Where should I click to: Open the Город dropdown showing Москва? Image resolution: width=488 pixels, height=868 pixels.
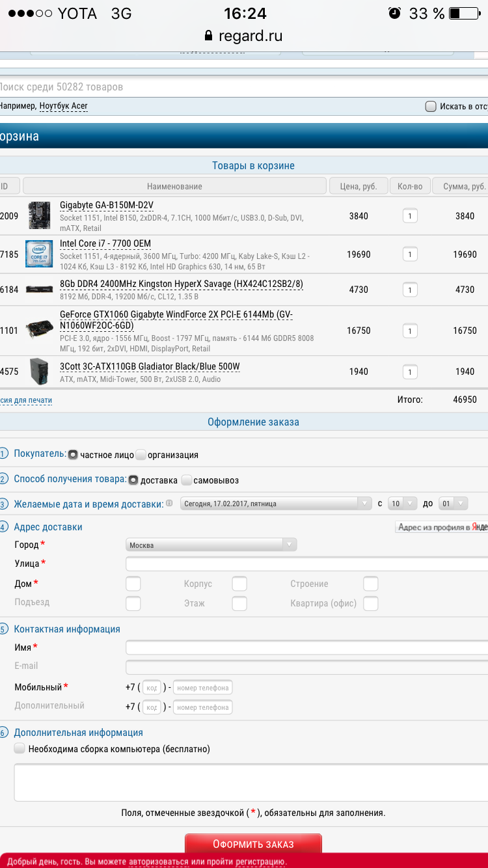pyautogui.click(x=211, y=545)
